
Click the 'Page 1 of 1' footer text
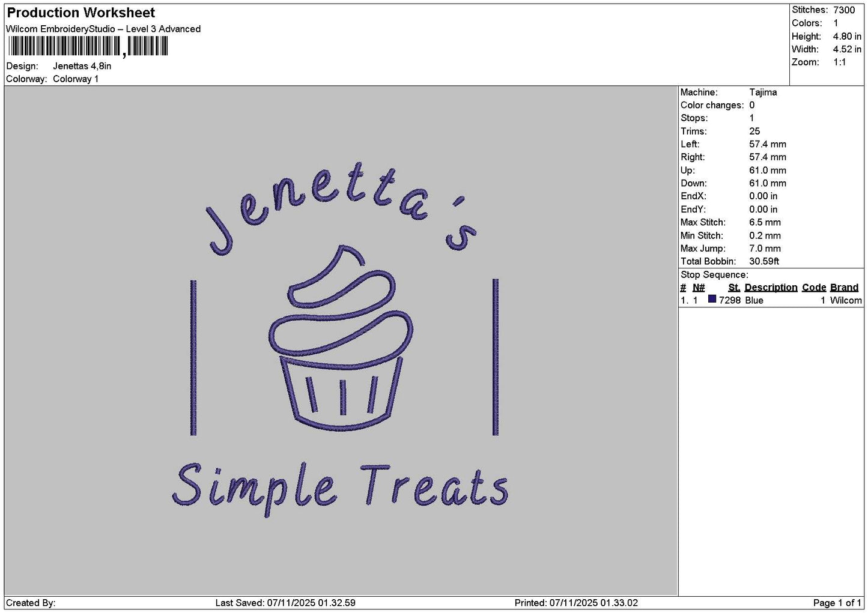837,603
